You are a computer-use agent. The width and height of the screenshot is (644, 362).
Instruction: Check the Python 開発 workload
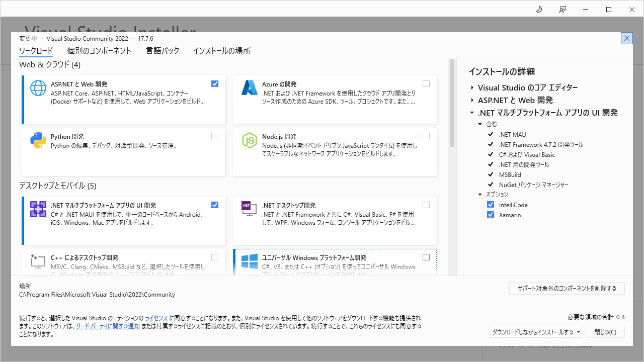pyautogui.click(x=215, y=136)
